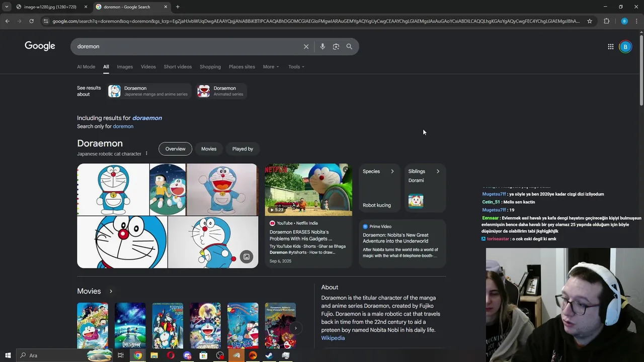Open Doraemon Animated series result
Screen dimensions: 644x362
(221, 91)
